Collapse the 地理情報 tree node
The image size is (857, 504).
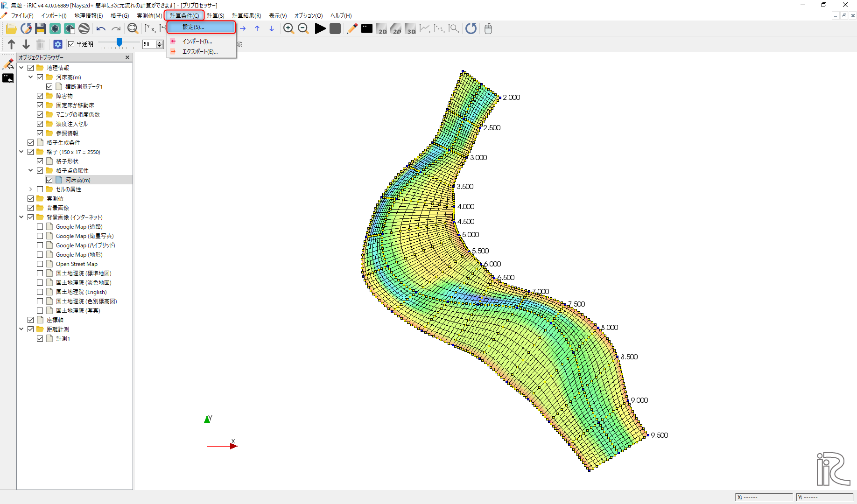(x=21, y=68)
